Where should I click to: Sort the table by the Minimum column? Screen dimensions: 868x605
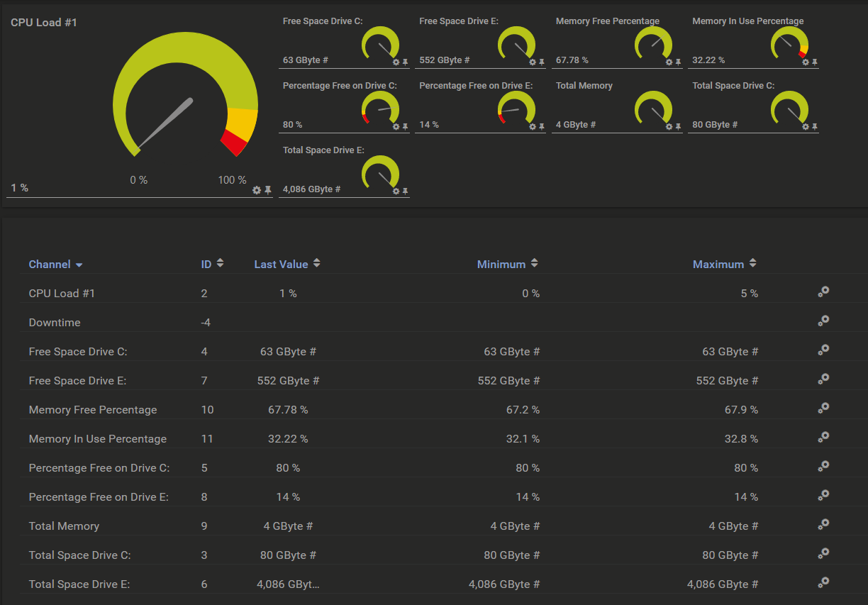pos(534,262)
